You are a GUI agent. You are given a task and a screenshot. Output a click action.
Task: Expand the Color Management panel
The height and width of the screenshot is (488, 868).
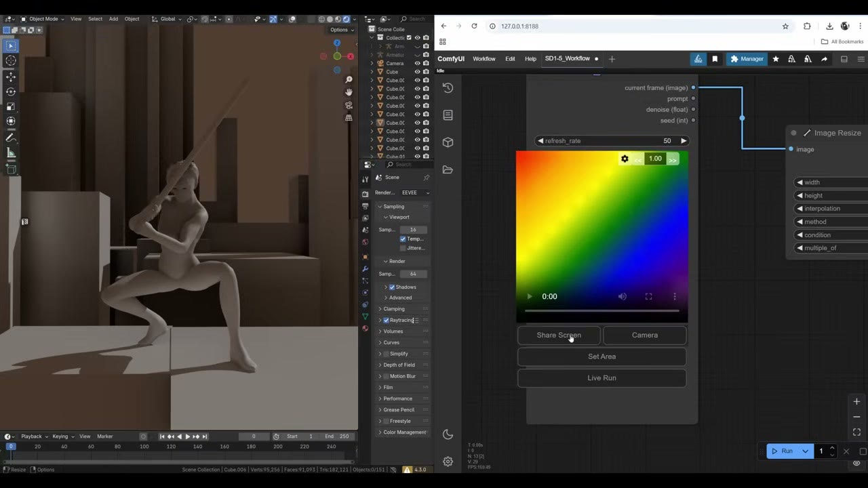click(403, 432)
